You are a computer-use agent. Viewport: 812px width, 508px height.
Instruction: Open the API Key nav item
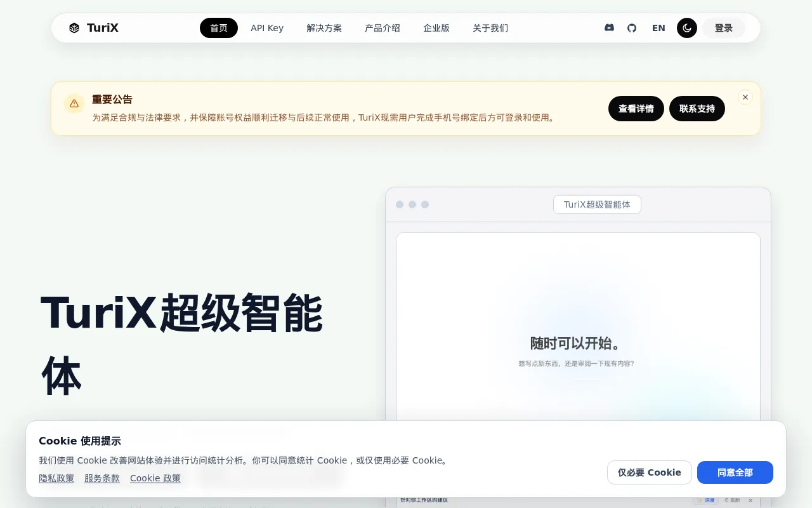pos(267,28)
